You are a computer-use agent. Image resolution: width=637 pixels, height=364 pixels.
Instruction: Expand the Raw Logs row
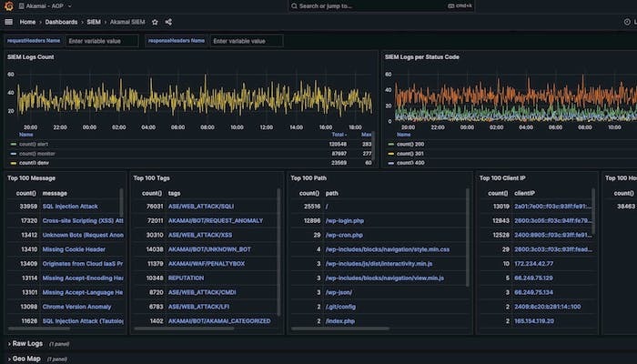tap(25, 344)
